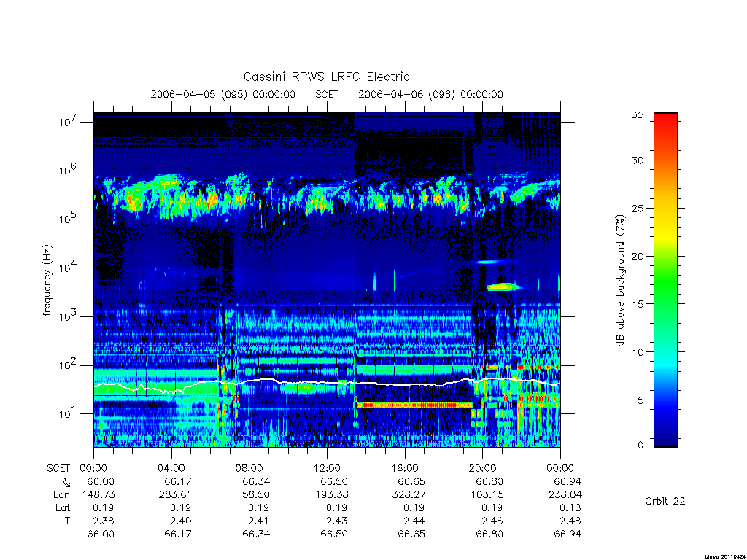
Task: Click start date '2006-04-05 (095) 00:00:00'
Action: tap(223, 94)
